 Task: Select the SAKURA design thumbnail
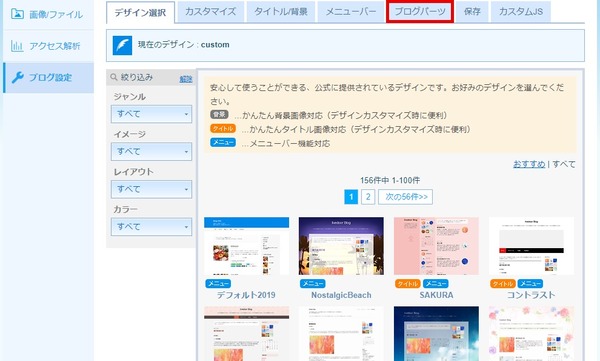point(436,246)
